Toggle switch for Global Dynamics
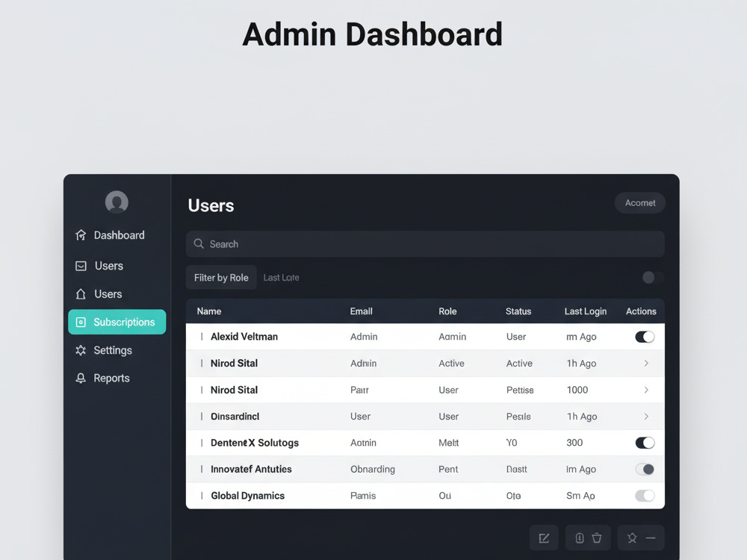The width and height of the screenshot is (747, 560). coord(645,496)
